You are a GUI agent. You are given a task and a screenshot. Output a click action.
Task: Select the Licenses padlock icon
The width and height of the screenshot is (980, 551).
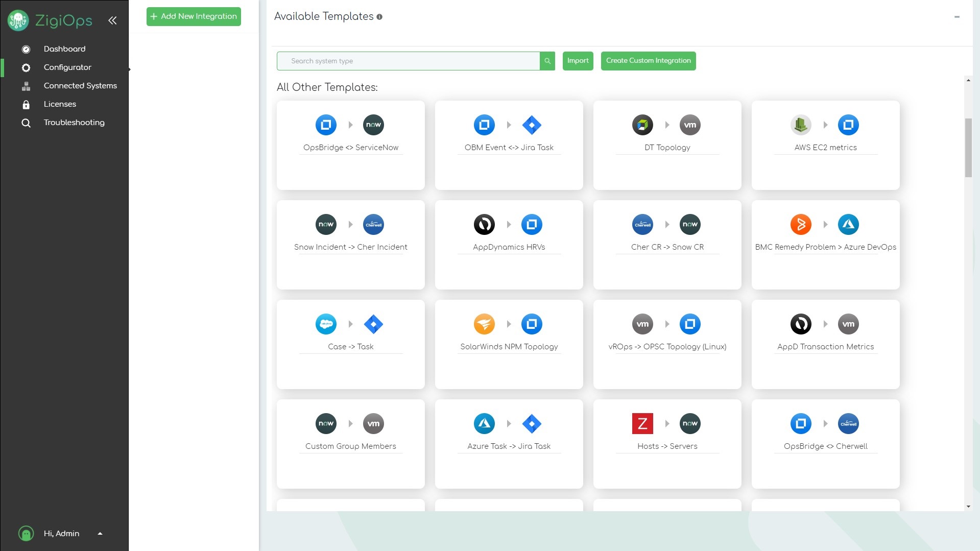pos(26,104)
